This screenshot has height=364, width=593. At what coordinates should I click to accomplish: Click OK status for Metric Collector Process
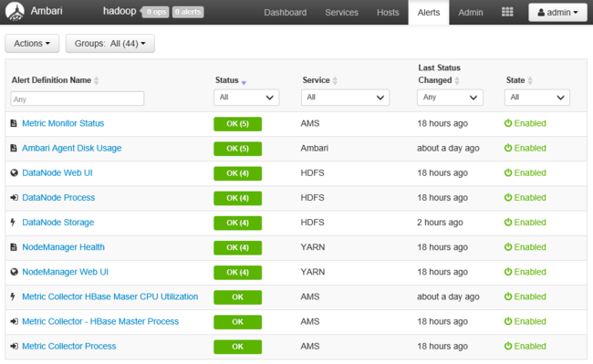point(237,347)
